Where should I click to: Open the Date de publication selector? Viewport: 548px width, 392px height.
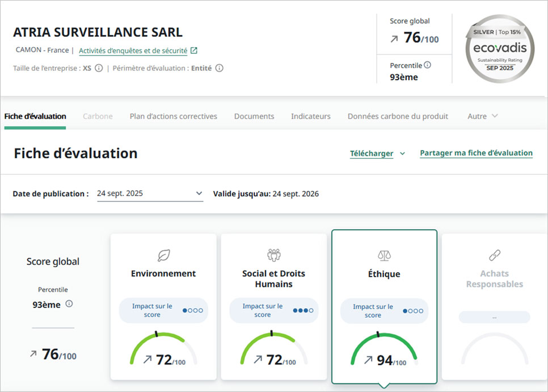click(150, 193)
